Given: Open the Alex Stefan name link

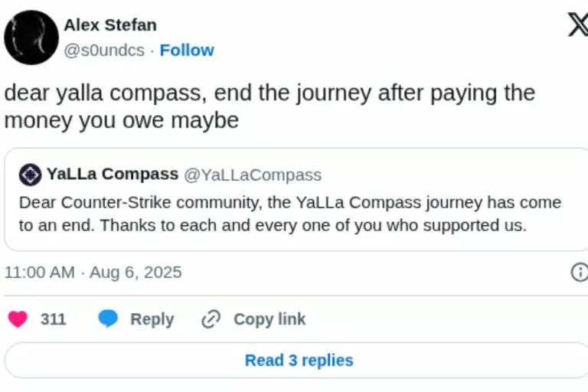Looking at the screenshot, I should pos(110,25).
